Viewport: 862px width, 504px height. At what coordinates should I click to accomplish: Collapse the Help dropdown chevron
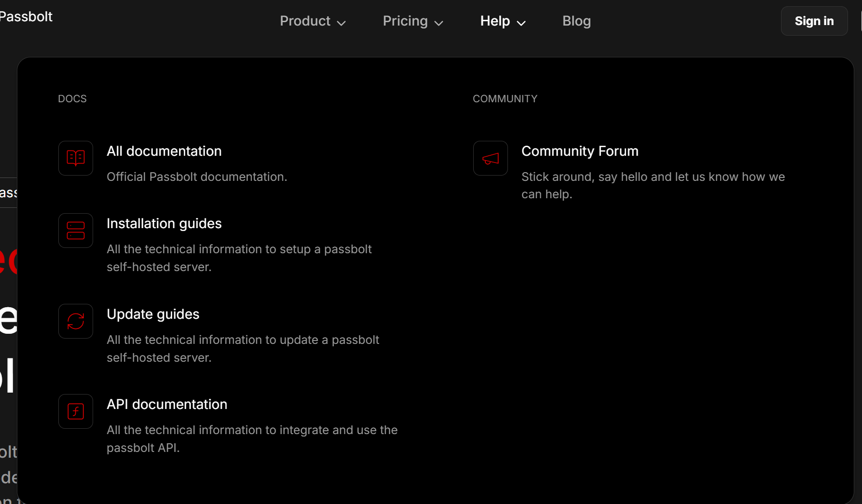[521, 23]
